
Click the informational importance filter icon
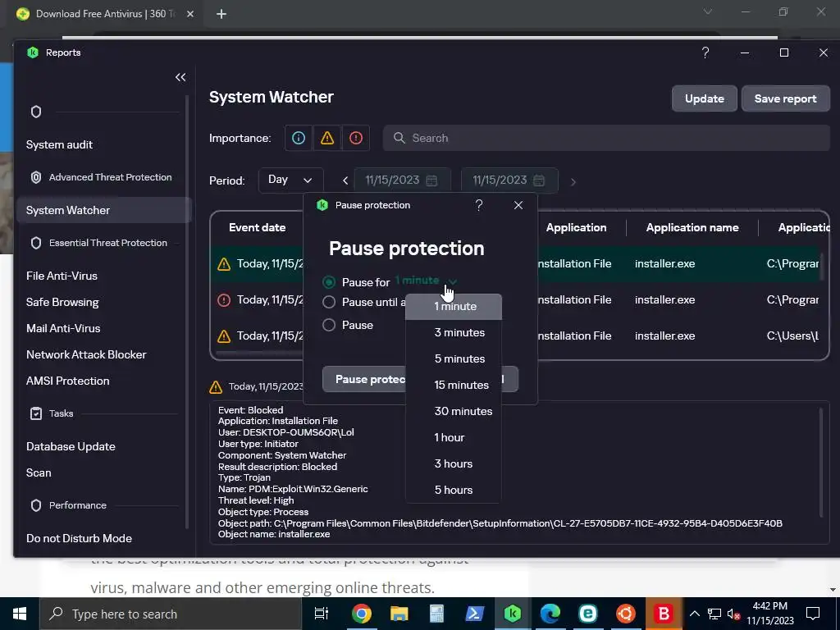[x=299, y=138]
